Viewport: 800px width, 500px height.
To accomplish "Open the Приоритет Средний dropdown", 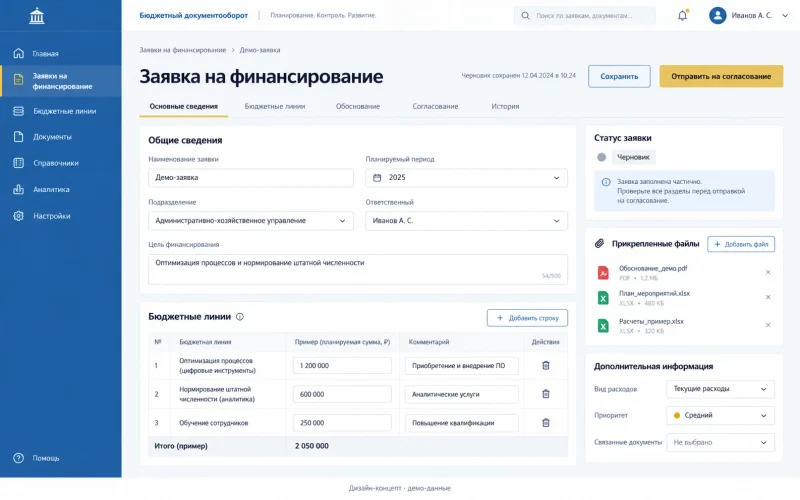I will pos(720,415).
